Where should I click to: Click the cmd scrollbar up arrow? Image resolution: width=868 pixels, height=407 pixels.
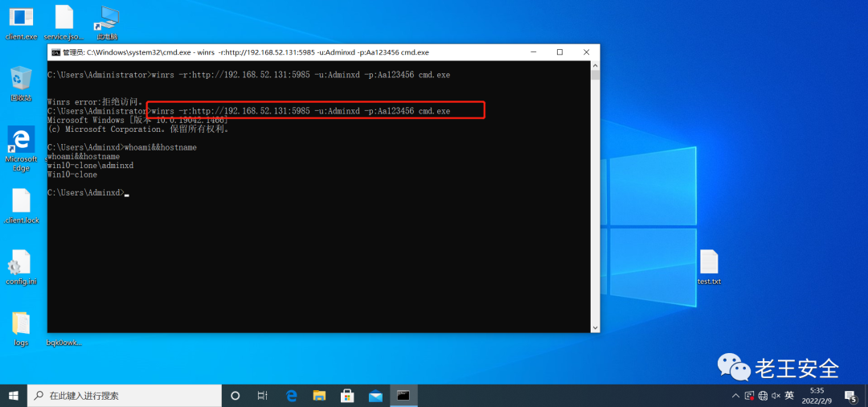(x=595, y=65)
